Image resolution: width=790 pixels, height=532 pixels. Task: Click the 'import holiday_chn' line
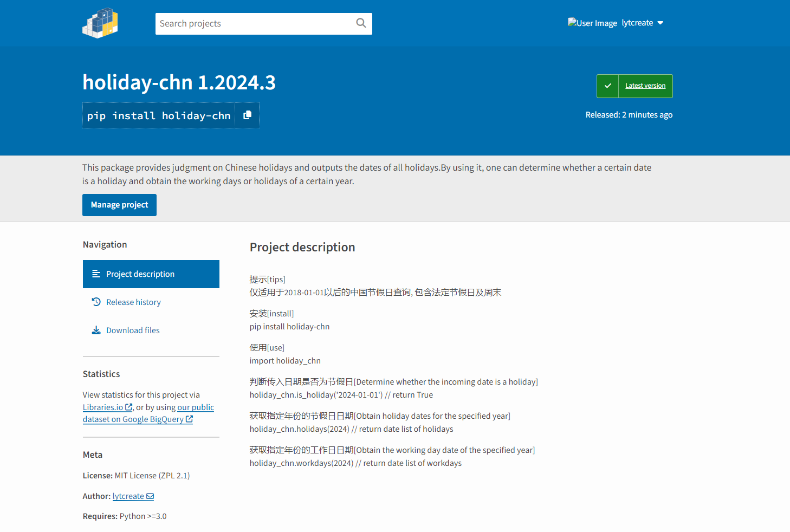coord(285,361)
